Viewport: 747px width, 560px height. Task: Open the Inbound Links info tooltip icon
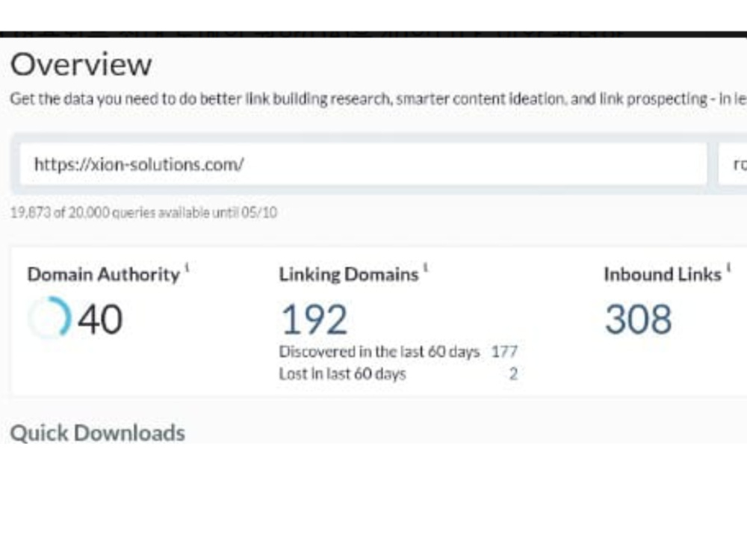[729, 267]
